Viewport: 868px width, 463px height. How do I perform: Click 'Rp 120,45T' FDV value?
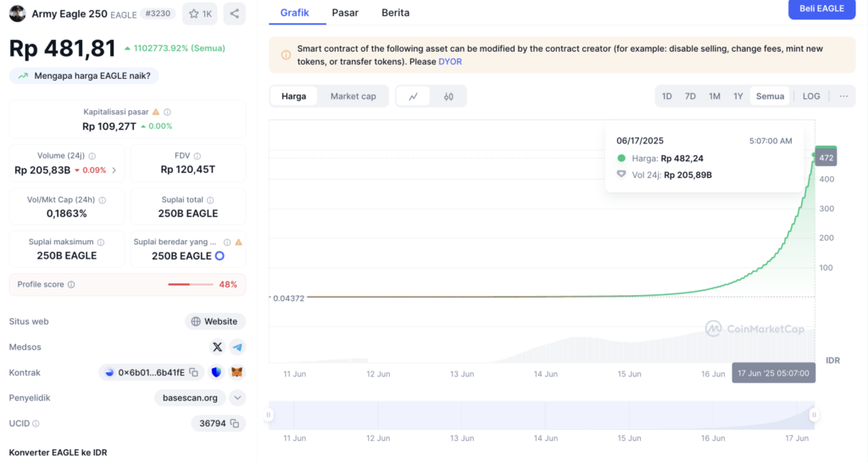(187, 170)
